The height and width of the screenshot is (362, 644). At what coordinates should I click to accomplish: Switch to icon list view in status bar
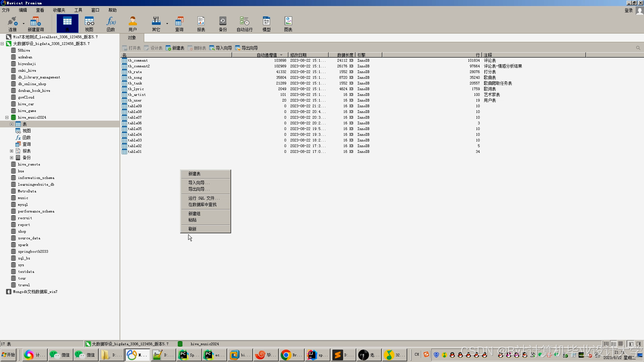coord(606,344)
